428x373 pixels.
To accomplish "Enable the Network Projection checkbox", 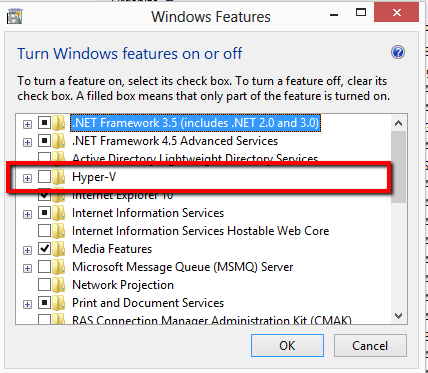I will [44, 285].
